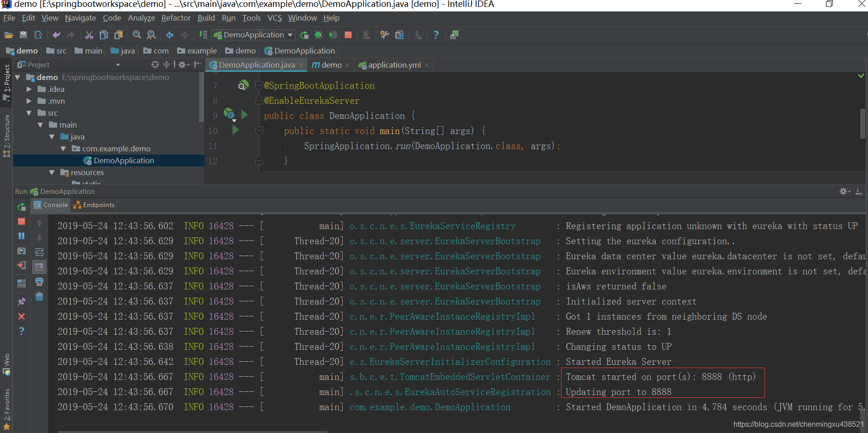The width and height of the screenshot is (868, 433).
Task: Collapse the com.example.demo package
Action: click(63, 149)
